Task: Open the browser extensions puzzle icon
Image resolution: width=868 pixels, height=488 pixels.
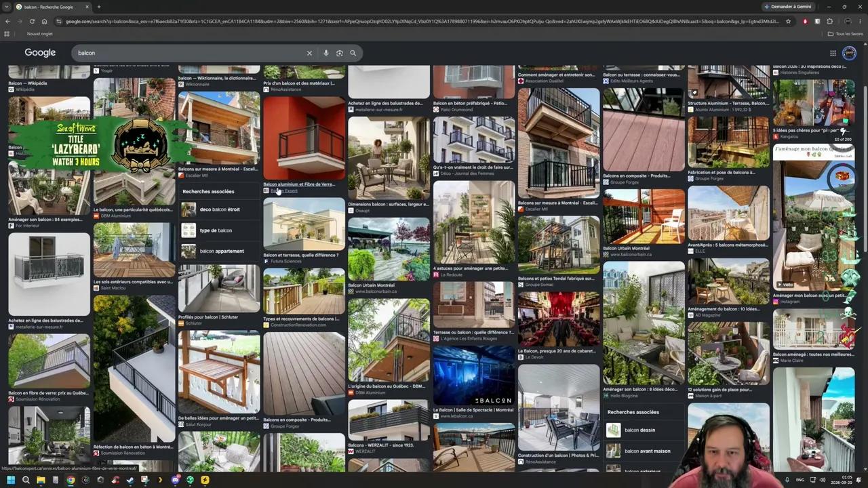Action: point(829,21)
